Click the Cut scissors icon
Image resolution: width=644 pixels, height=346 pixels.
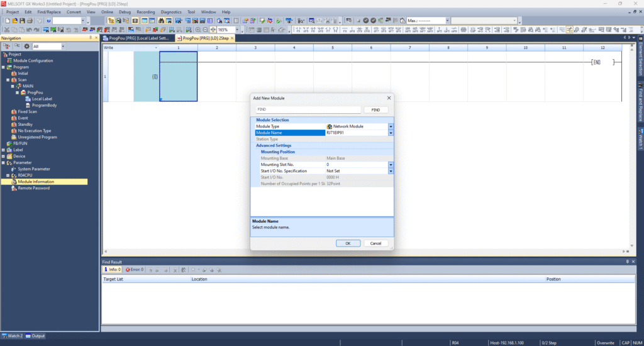(6, 30)
